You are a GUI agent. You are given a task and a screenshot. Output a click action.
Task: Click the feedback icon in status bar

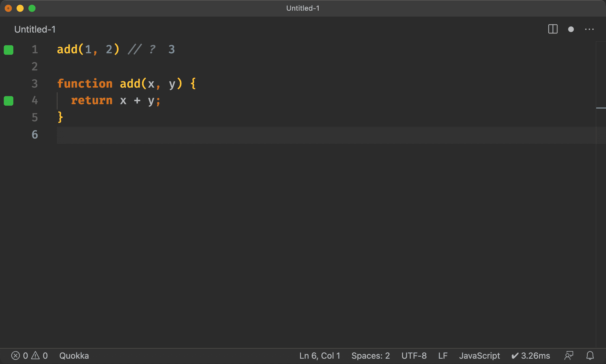tap(569, 355)
